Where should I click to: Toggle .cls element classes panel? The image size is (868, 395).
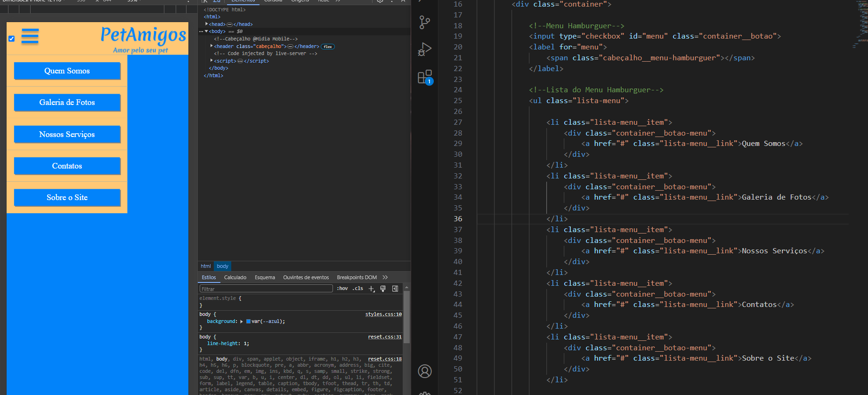358,289
